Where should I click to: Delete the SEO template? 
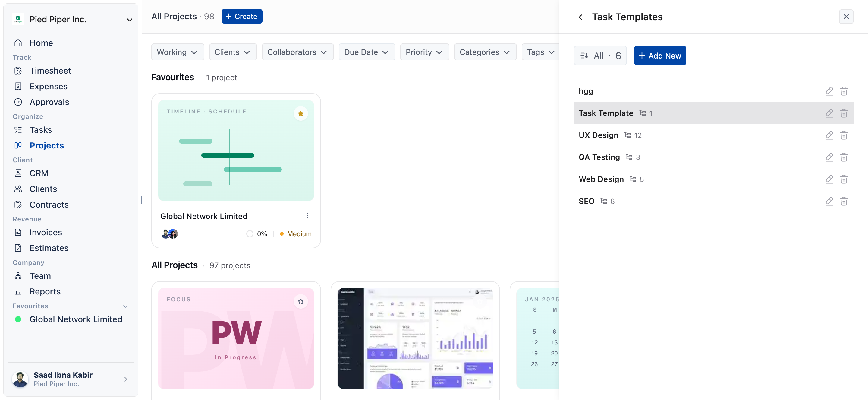click(x=843, y=201)
